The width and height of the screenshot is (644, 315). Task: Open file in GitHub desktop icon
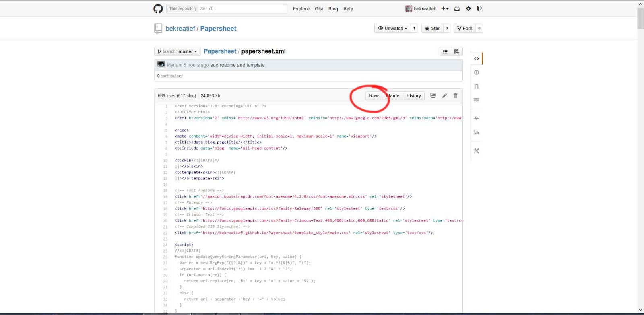pos(433,96)
